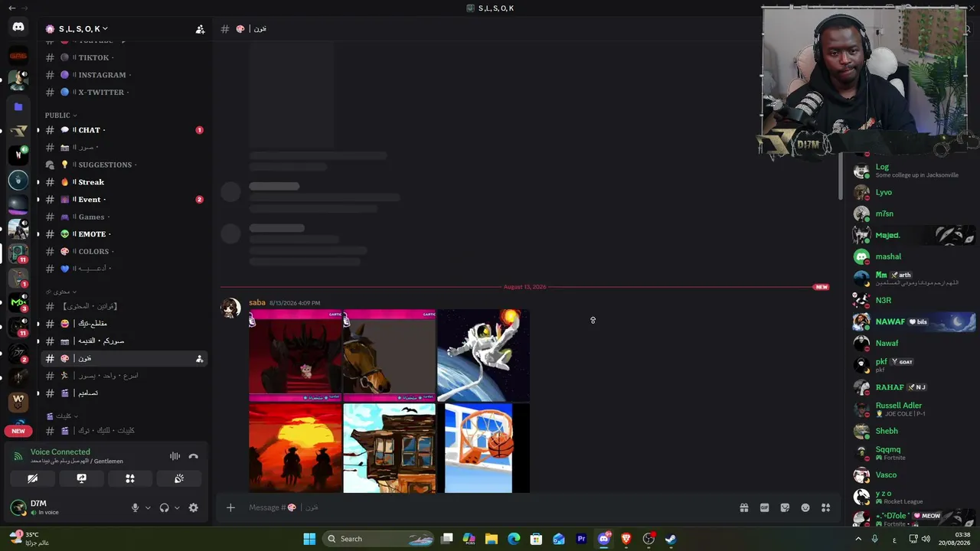
Task: Open Discord direct messages home
Action: [x=18, y=28]
